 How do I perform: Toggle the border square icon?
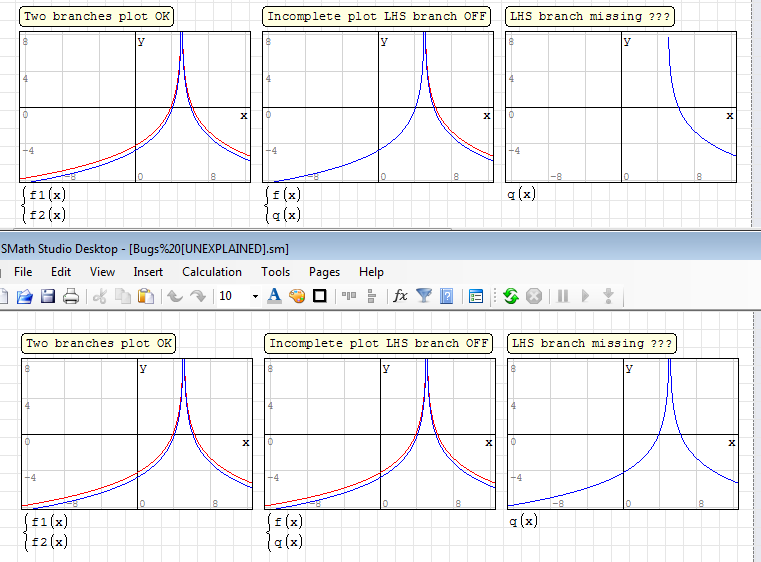tap(320, 296)
